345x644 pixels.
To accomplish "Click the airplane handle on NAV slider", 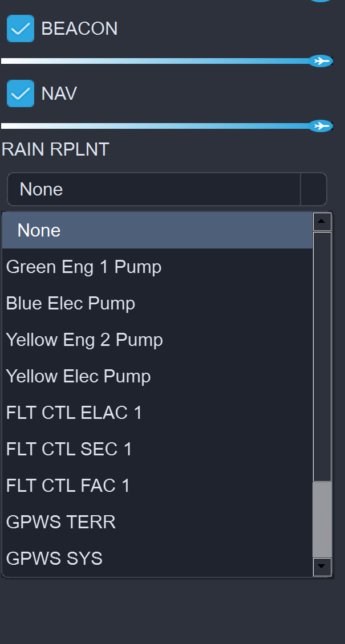I will point(321,125).
